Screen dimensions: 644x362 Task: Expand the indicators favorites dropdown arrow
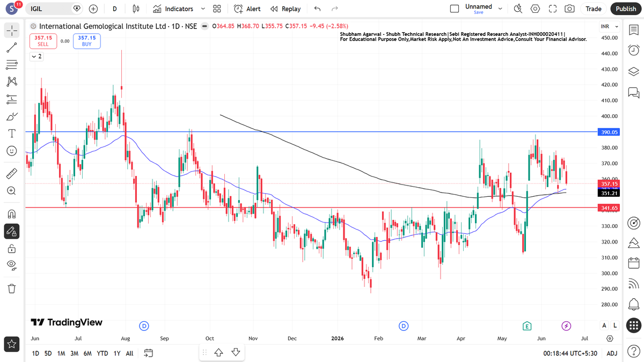click(x=203, y=9)
